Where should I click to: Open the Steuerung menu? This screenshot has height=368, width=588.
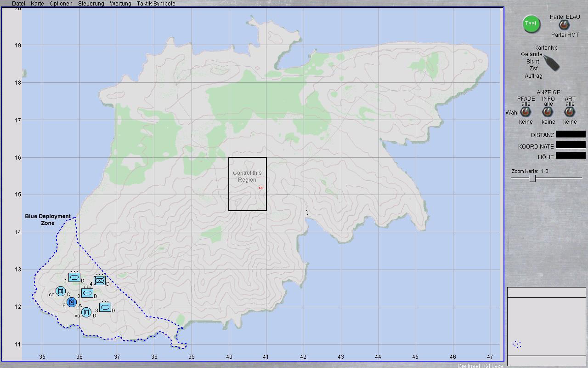point(91,4)
